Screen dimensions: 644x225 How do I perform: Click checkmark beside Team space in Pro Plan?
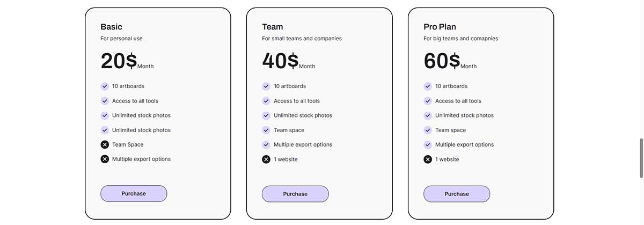[x=428, y=130]
